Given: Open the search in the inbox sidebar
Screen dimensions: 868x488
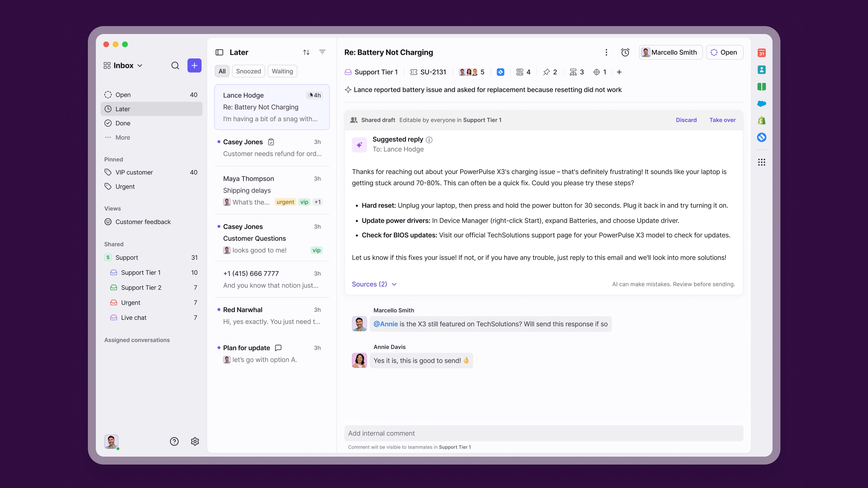Looking at the screenshot, I should pyautogui.click(x=175, y=65).
